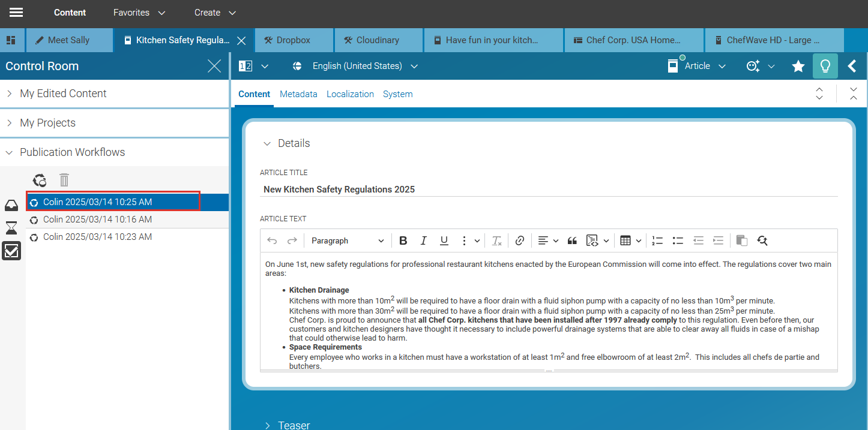Screen dimensions: 868x430
Task: Add article to favorites with star
Action: (x=798, y=67)
